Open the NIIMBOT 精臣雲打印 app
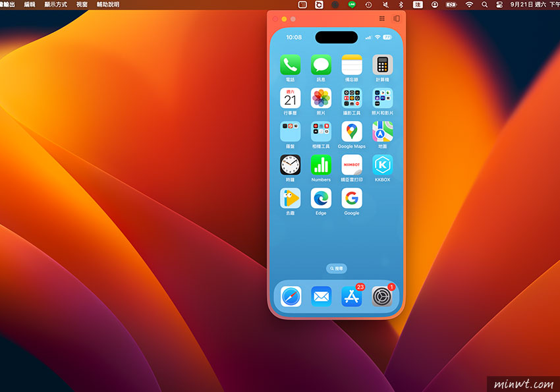This screenshot has width=560, height=392. tap(352, 165)
